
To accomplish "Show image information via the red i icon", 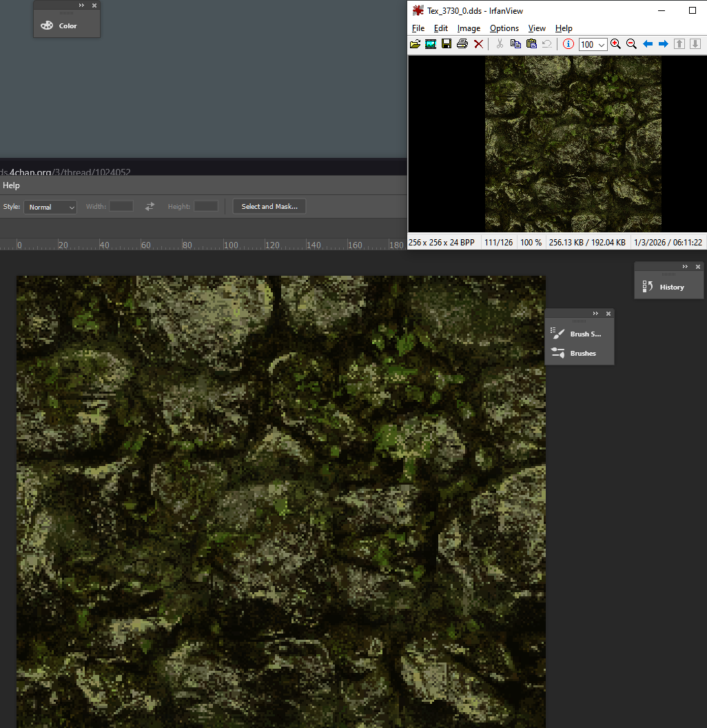I will coord(568,44).
